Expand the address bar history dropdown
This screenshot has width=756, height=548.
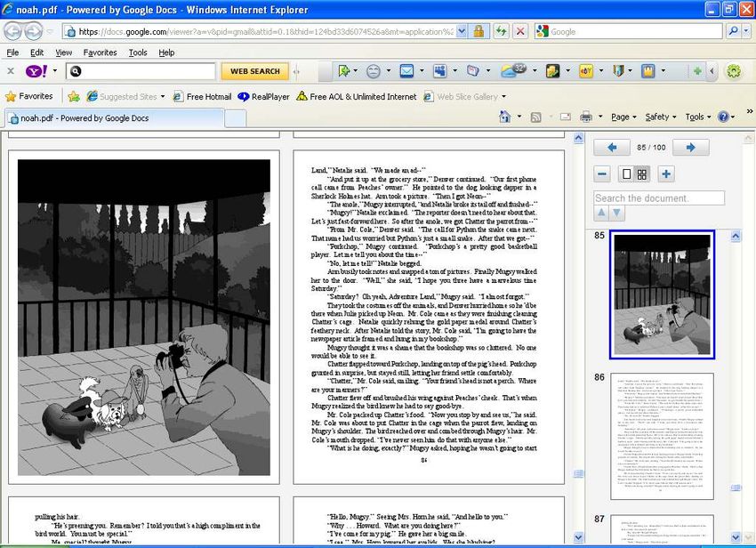tap(462, 32)
